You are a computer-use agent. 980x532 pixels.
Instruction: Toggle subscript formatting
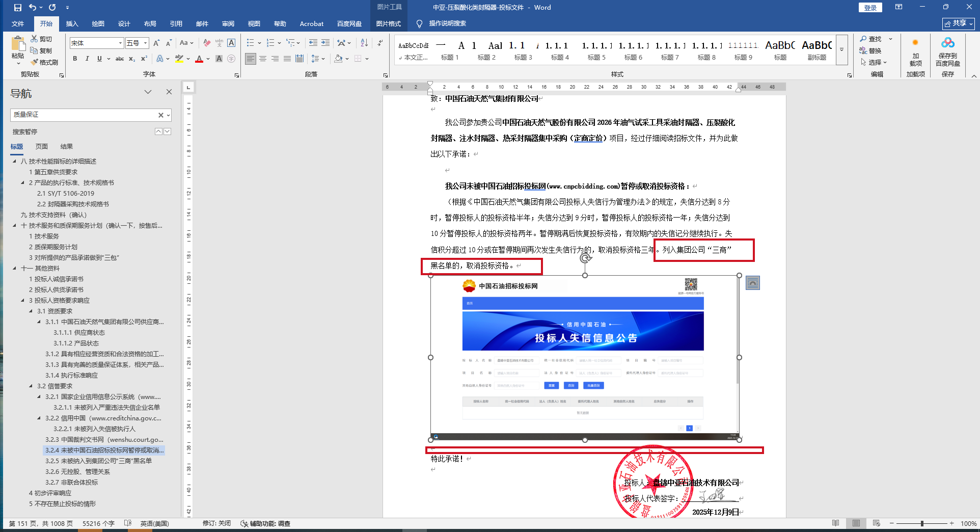tap(132, 59)
